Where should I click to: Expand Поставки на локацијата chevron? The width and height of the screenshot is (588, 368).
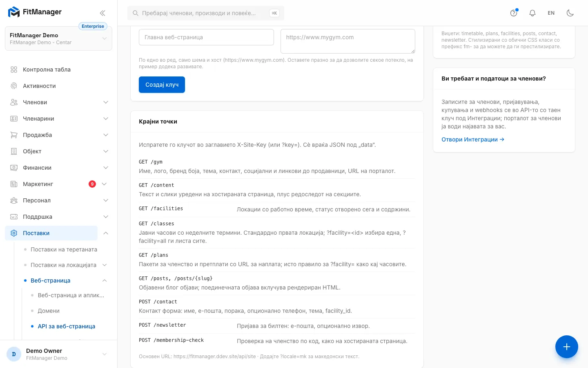[105, 265]
